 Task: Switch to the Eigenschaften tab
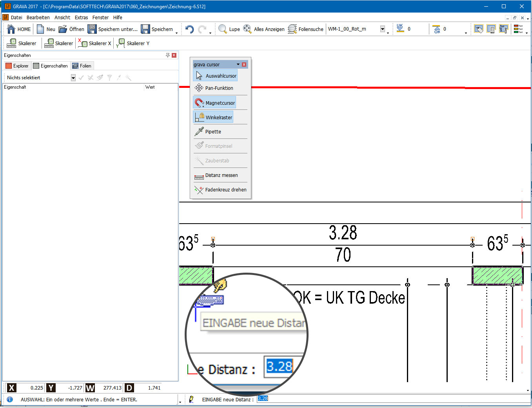point(50,66)
